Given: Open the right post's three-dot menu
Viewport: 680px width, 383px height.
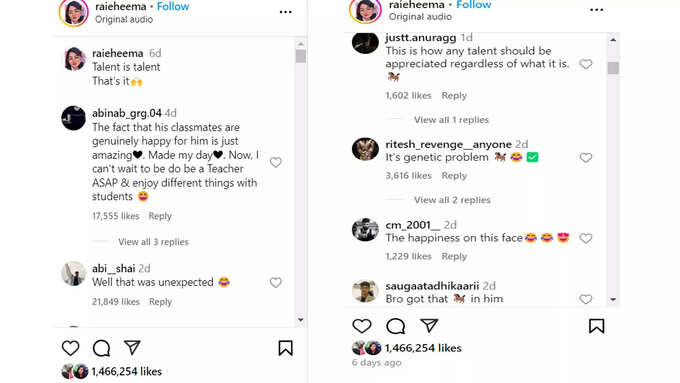Looking at the screenshot, I should point(596,10).
